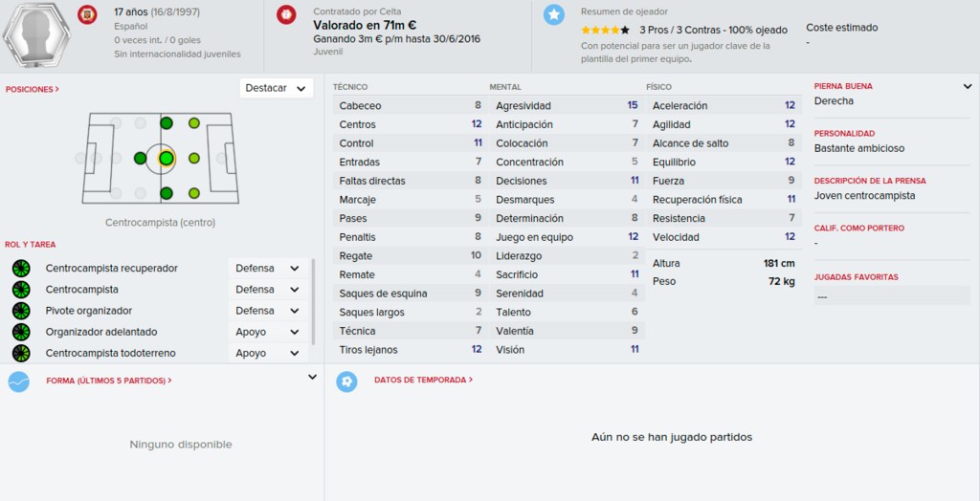Click the Celta club crest icon

click(x=286, y=13)
